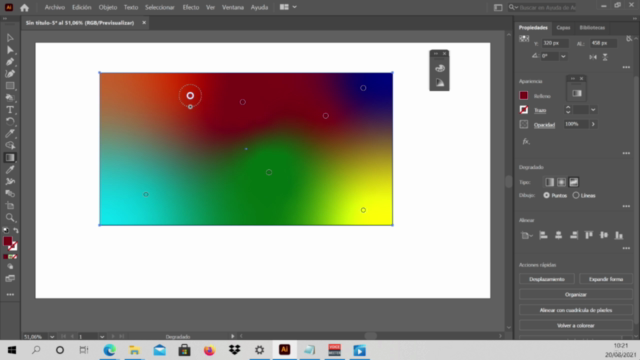Select the Paintbrush tool
This screenshot has width=640, height=360.
(x=10, y=98)
